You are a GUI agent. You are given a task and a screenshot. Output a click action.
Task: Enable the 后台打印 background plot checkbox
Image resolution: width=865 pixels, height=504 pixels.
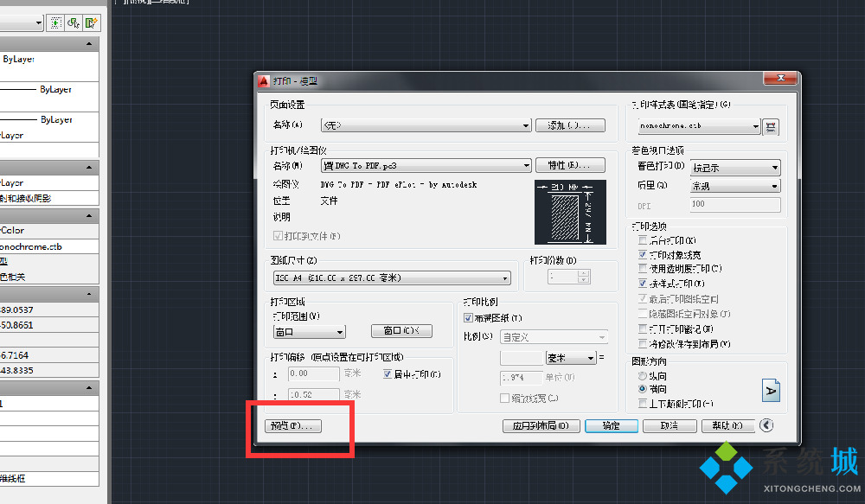[x=642, y=241]
